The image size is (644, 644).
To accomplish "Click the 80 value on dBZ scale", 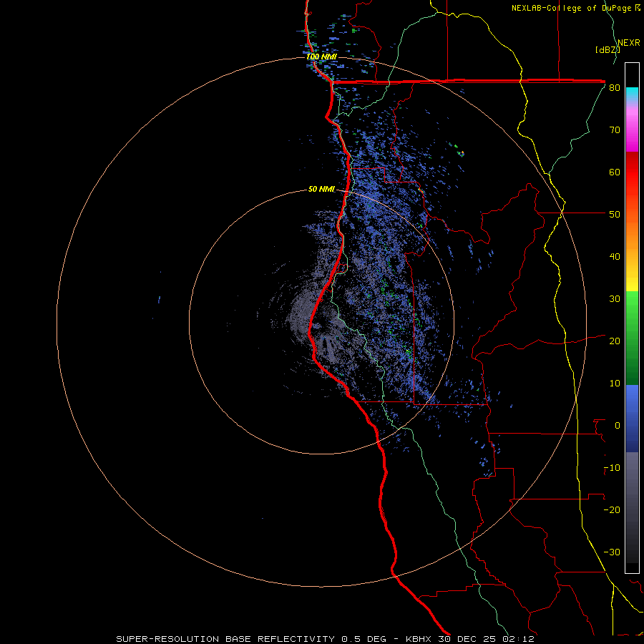I will click(615, 88).
